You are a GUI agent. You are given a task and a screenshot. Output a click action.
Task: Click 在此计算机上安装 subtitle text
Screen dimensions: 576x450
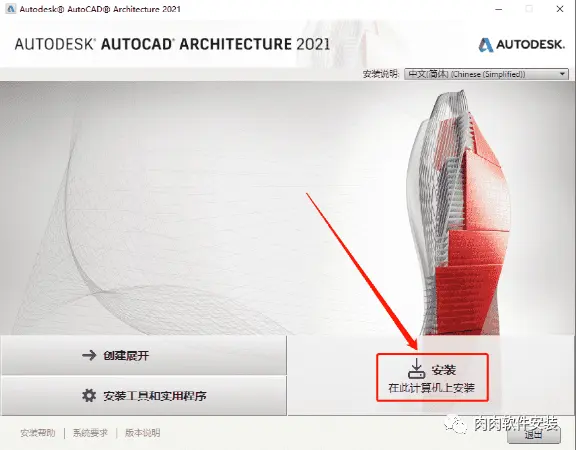[432, 388]
